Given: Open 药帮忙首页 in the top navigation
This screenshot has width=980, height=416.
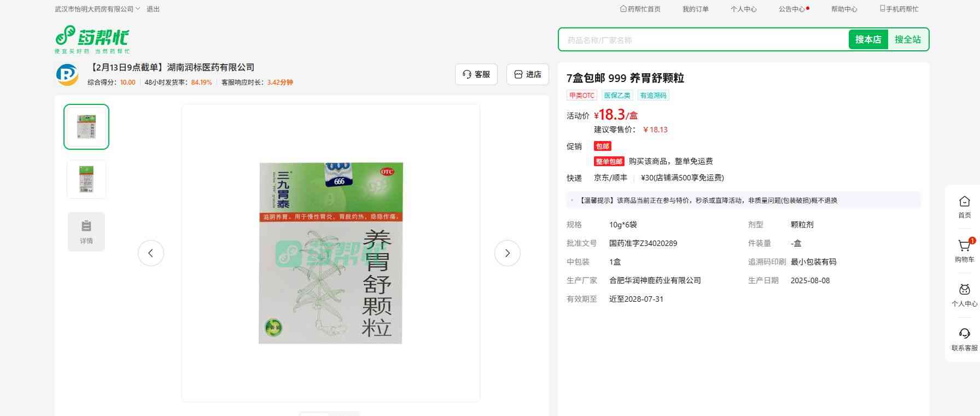Looking at the screenshot, I should 640,9.
